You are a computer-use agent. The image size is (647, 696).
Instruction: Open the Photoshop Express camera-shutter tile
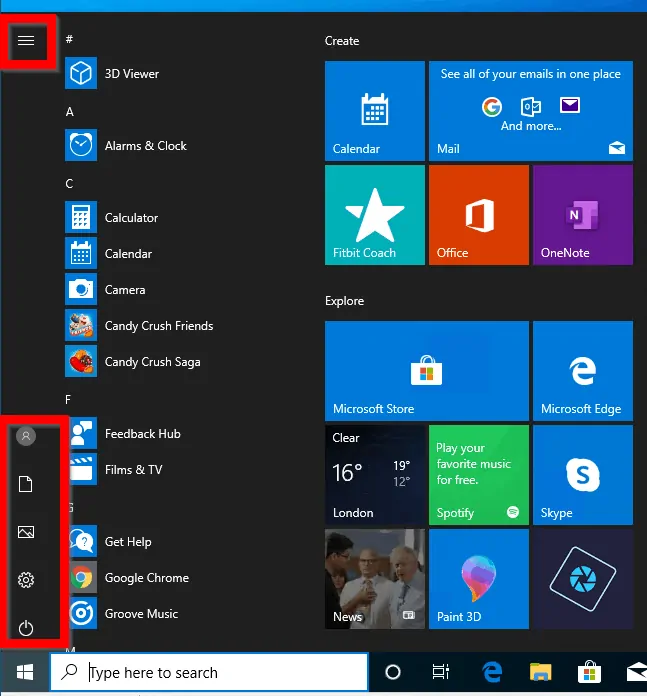[x=583, y=579]
